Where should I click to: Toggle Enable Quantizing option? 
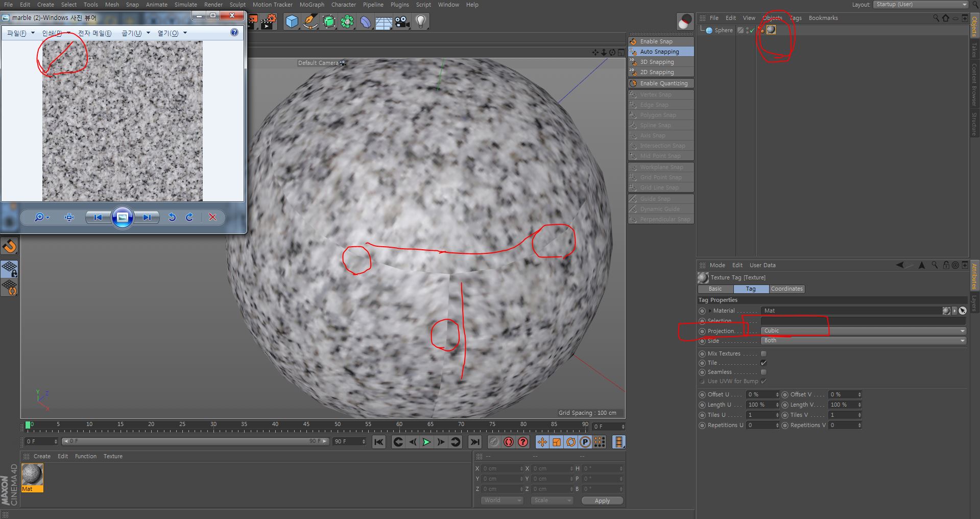[x=661, y=83]
